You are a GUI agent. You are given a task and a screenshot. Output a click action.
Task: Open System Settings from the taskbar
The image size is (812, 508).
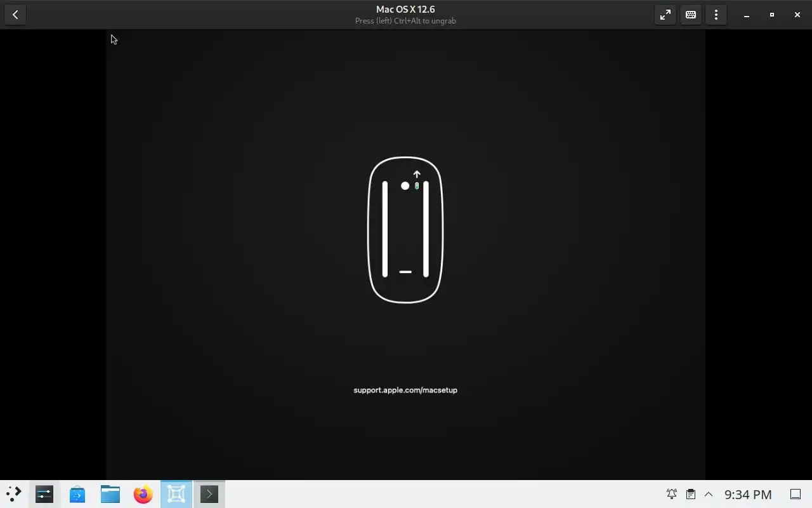(44, 494)
